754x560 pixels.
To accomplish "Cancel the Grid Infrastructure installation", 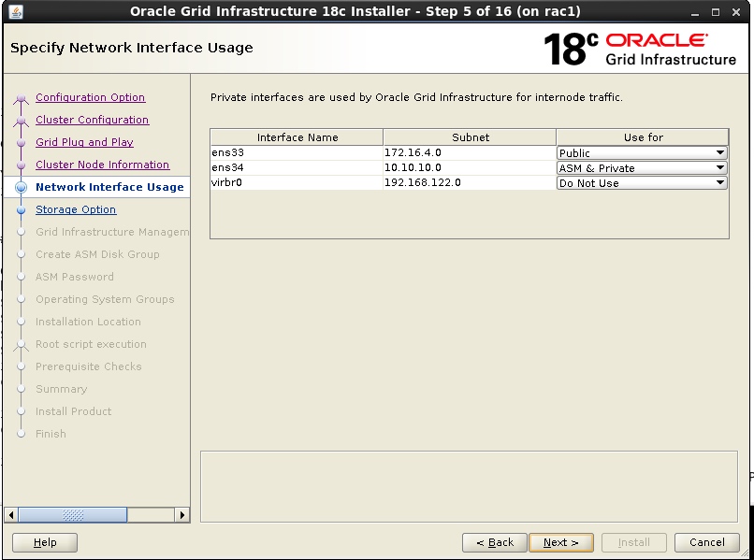I will (x=706, y=542).
